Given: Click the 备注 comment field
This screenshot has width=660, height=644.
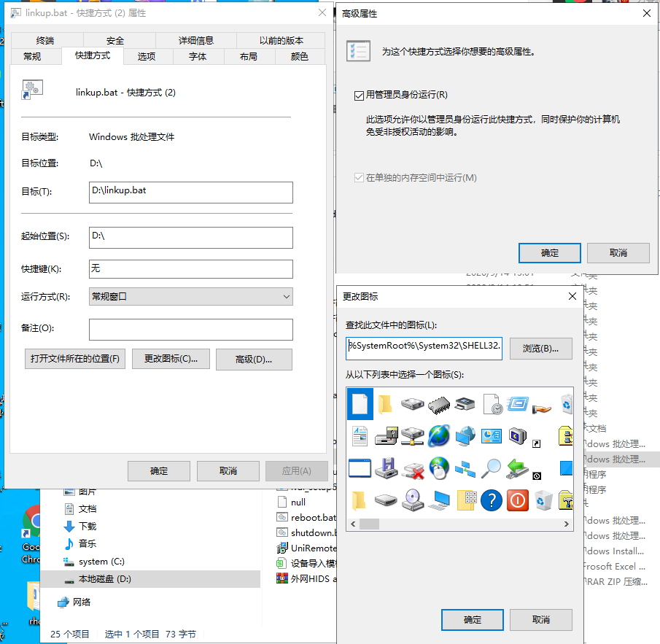Looking at the screenshot, I should pos(190,330).
